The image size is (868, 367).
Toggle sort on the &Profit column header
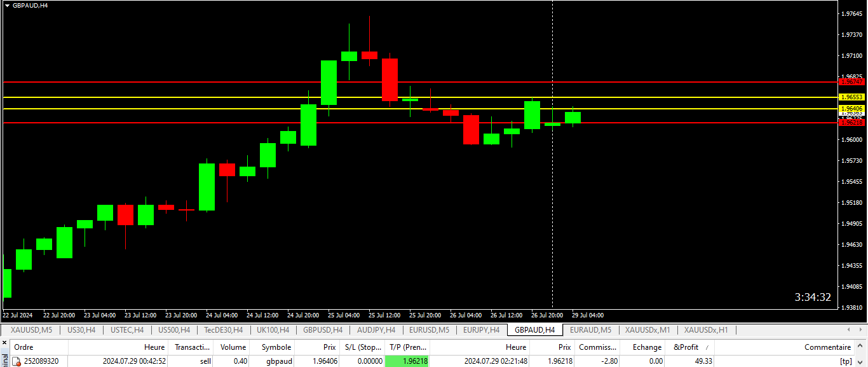690,347
